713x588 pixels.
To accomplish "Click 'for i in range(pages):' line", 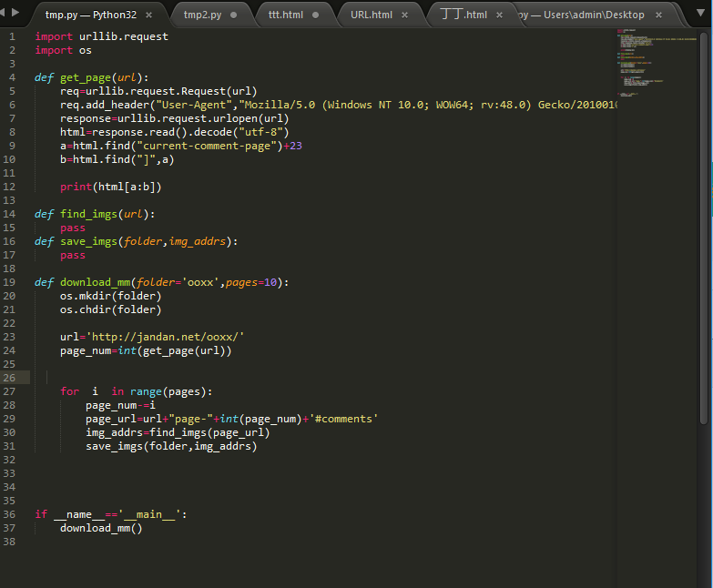I will [x=137, y=391].
